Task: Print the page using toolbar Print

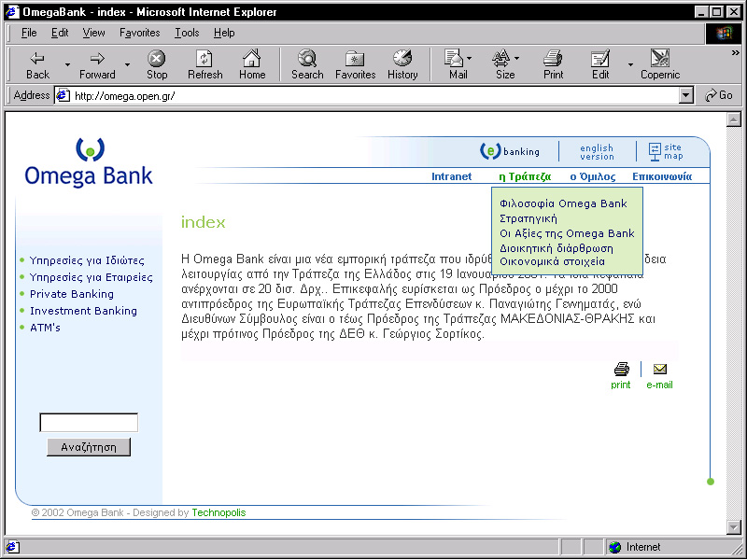Action: [553, 64]
